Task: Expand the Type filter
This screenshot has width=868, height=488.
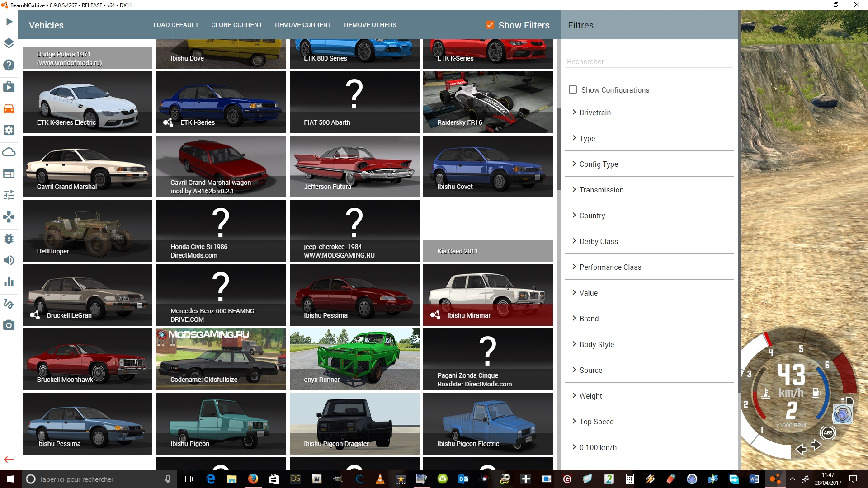Action: pyautogui.click(x=649, y=138)
